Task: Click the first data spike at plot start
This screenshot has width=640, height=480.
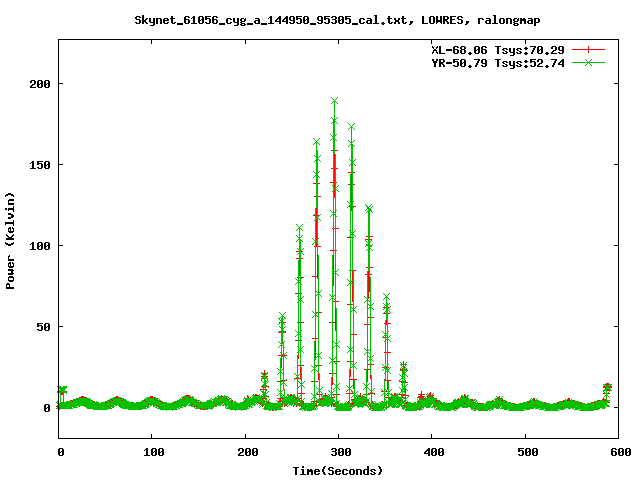Action: [62, 390]
